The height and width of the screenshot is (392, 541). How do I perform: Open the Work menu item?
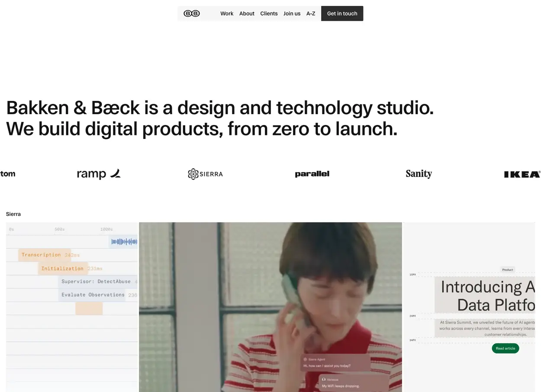click(x=227, y=13)
